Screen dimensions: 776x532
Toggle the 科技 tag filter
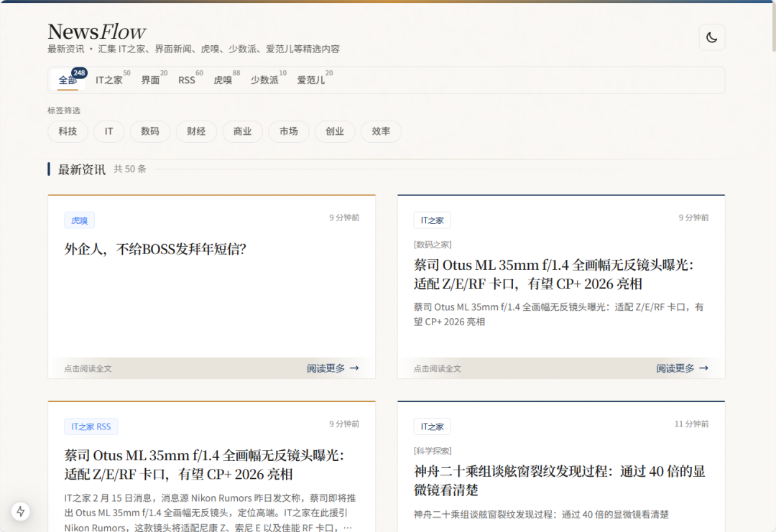pos(68,131)
